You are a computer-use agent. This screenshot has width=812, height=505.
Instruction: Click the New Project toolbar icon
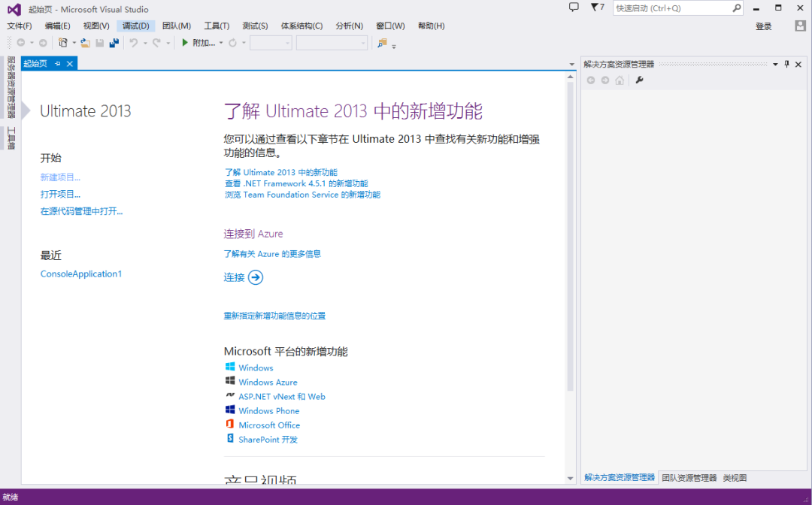pyautogui.click(x=62, y=43)
